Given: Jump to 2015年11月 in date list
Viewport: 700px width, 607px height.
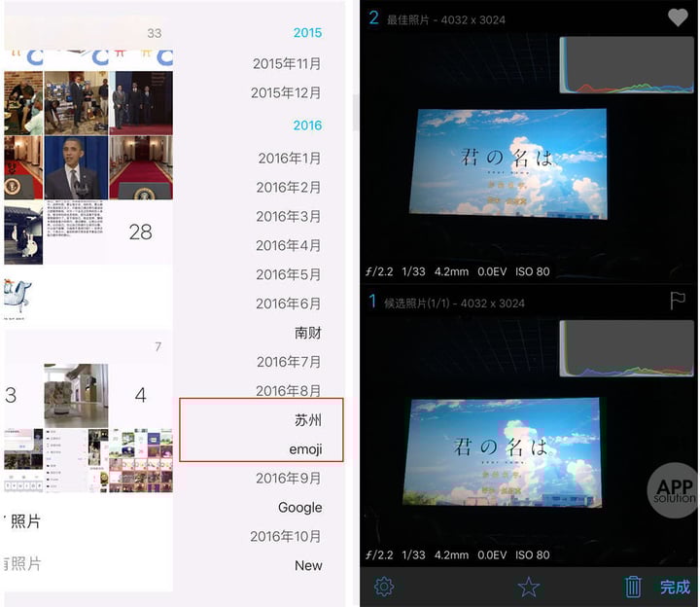Looking at the screenshot, I should tap(287, 64).
